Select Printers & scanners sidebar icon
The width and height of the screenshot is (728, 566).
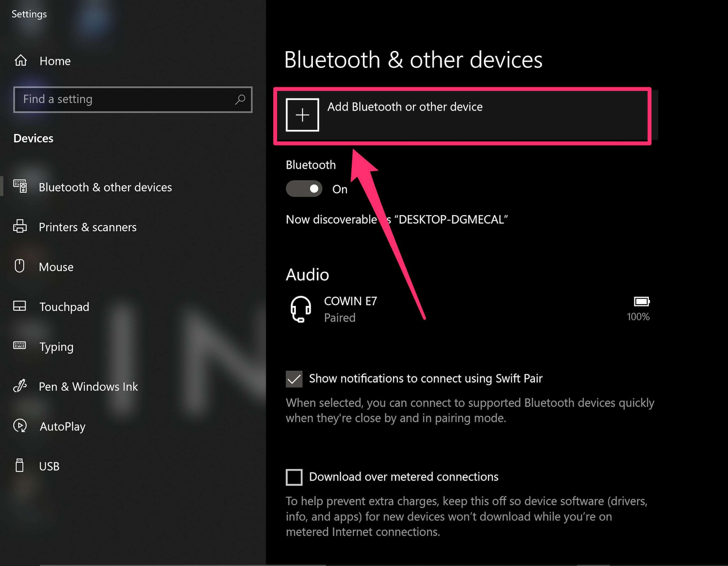(20, 226)
